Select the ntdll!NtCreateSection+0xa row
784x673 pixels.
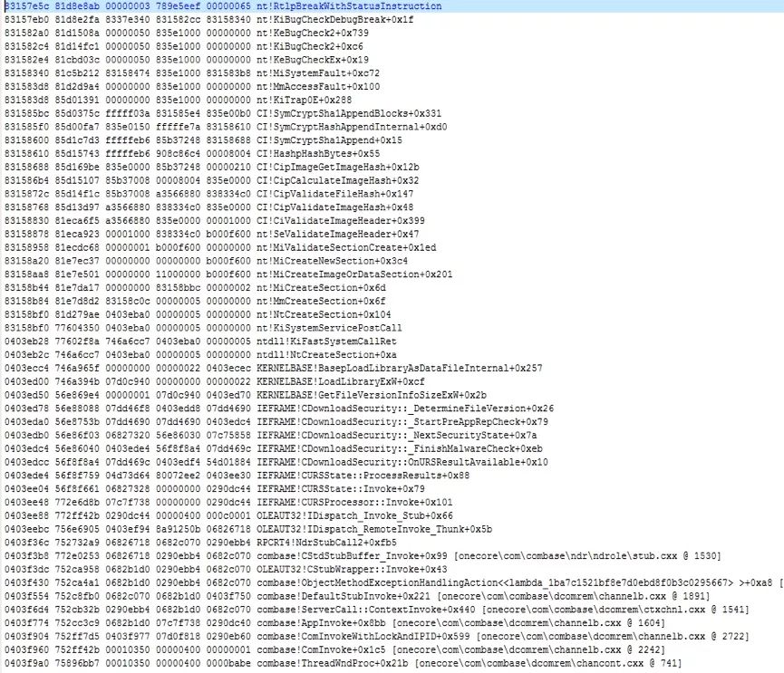tap(200, 355)
